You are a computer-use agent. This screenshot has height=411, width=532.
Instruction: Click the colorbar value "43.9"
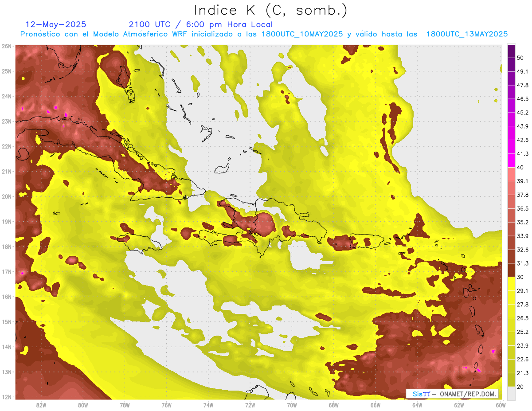tap(523, 126)
